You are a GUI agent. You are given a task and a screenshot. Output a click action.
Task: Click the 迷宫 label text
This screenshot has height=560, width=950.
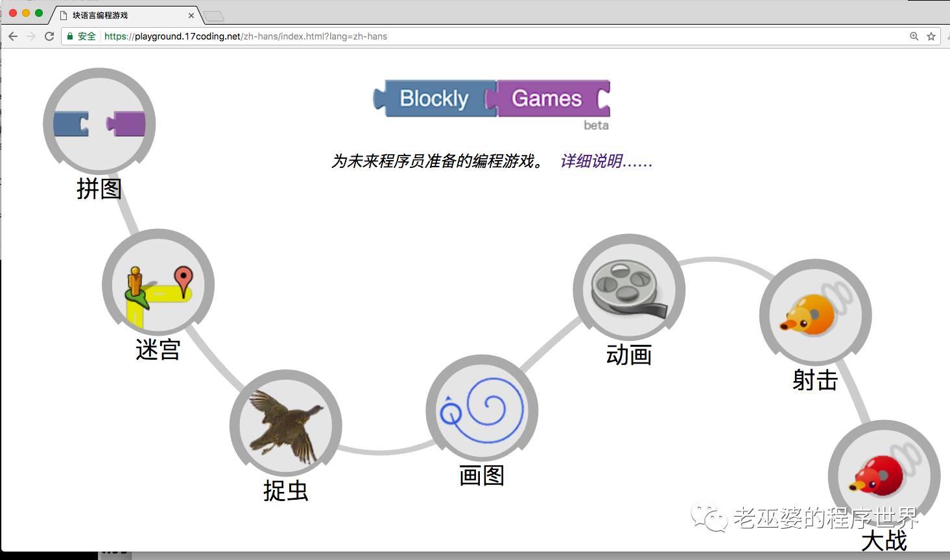click(x=158, y=350)
